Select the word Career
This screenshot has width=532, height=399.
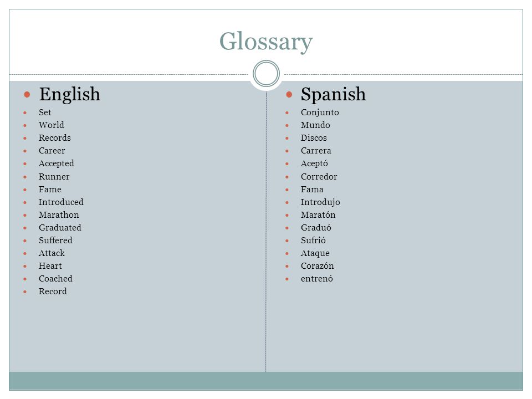point(52,151)
